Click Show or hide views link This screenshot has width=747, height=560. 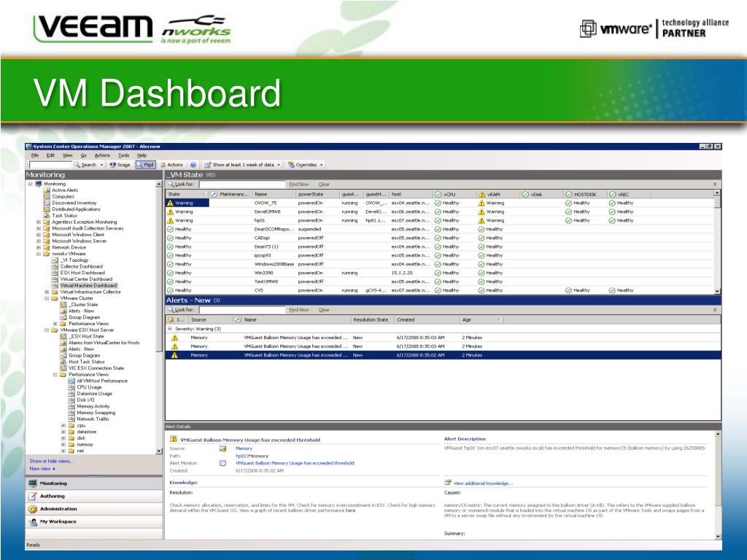[51, 461]
